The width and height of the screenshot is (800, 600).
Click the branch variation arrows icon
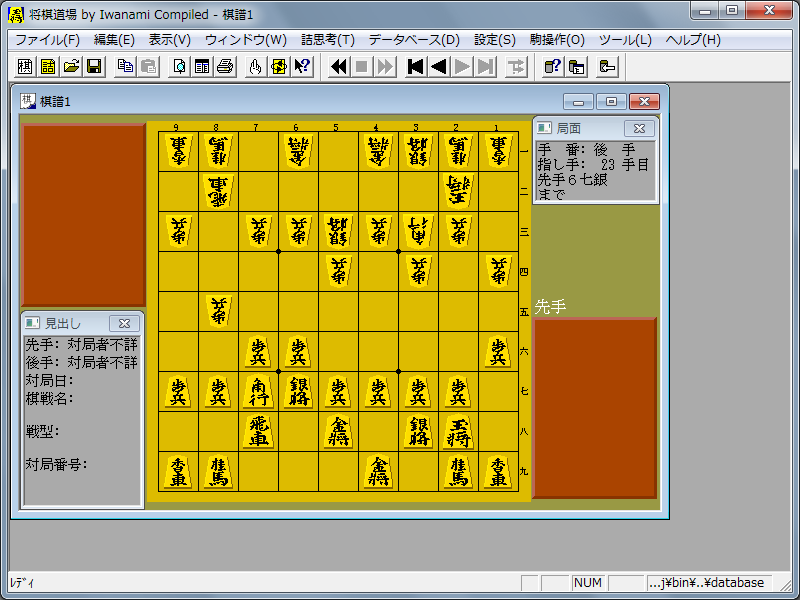tap(516, 67)
